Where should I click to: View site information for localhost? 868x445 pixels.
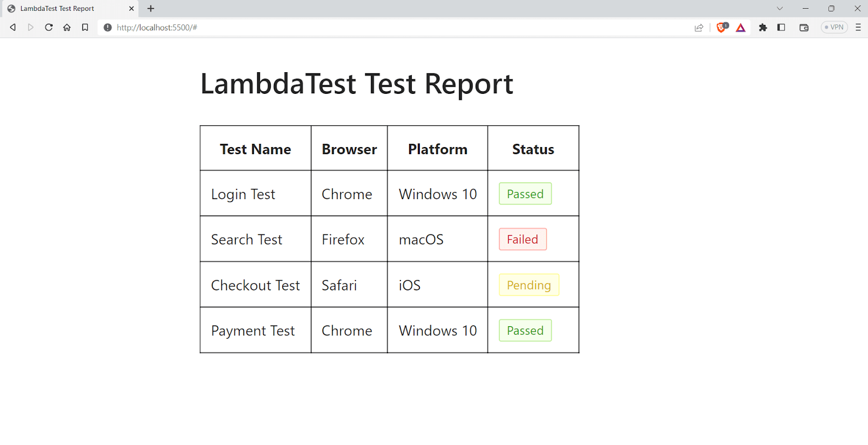point(107,28)
